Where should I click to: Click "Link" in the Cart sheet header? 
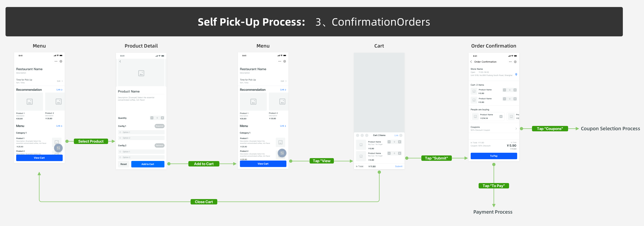coord(396,135)
